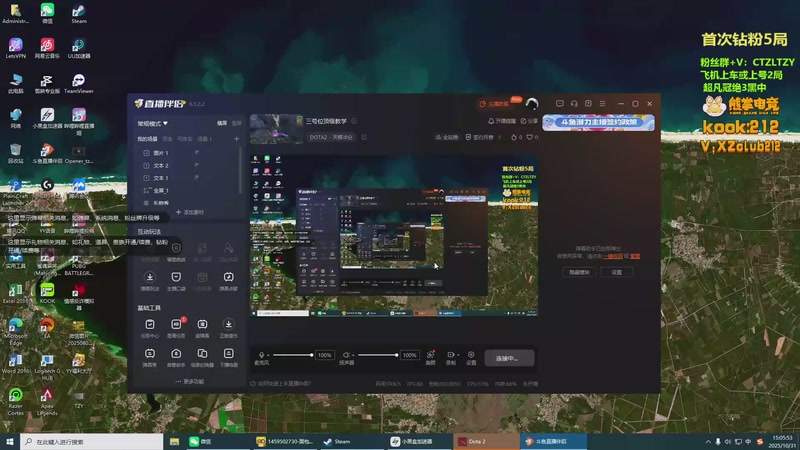Open 网易云音乐 desktop shortcut
The image size is (800, 450).
(x=47, y=48)
